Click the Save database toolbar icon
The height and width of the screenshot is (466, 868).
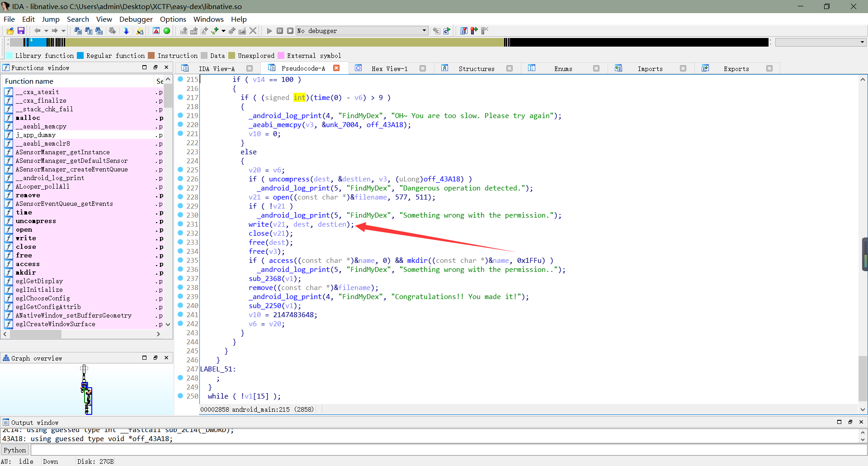point(21,31)
